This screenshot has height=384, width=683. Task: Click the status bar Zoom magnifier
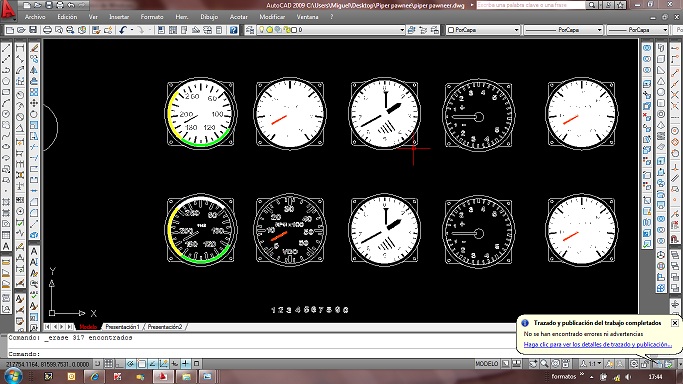544,364
